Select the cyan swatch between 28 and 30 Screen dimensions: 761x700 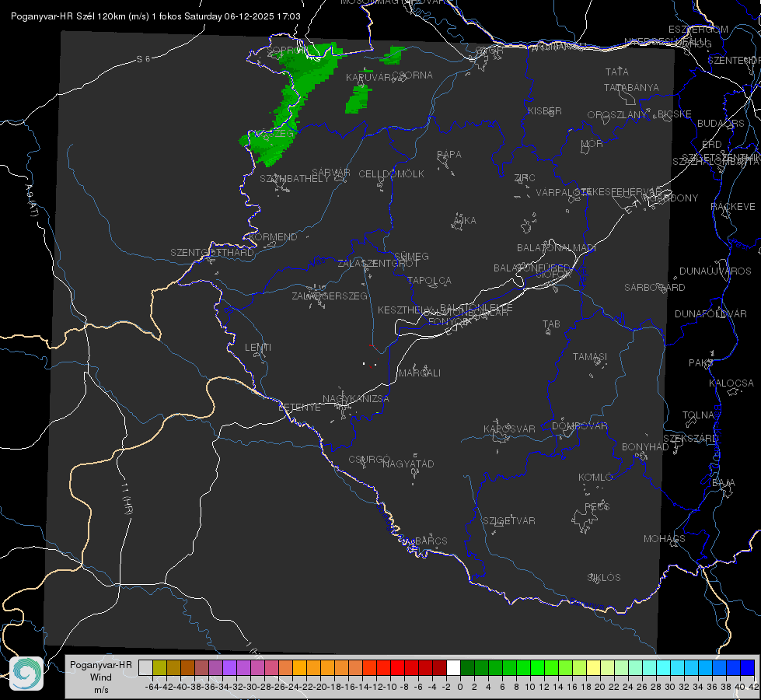(664, 667)
